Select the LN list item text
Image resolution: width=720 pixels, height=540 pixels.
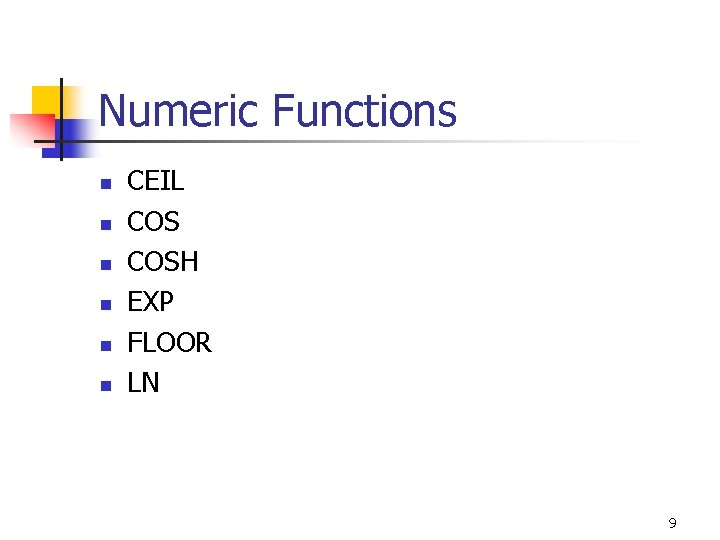coord(143,383)
